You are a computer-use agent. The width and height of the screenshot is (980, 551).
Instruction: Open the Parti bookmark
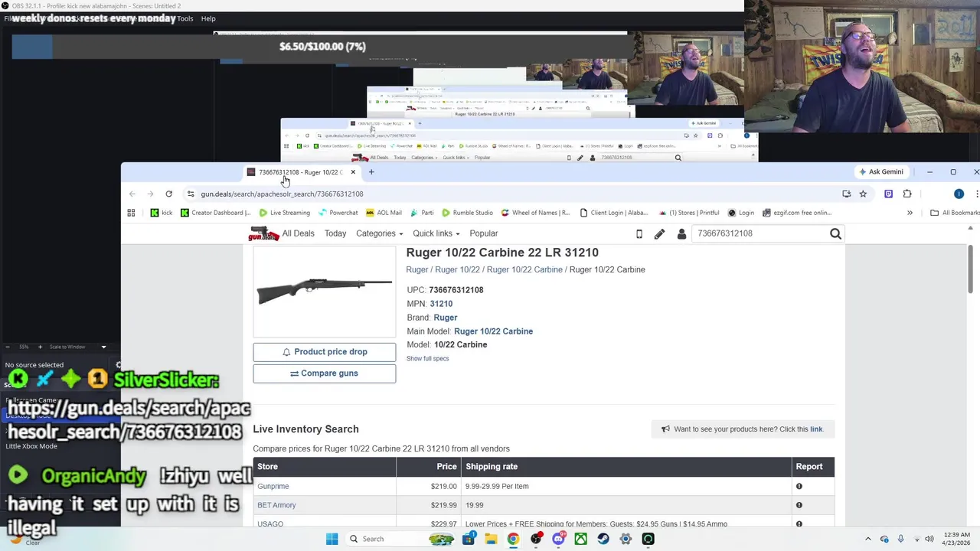[422, 213]
